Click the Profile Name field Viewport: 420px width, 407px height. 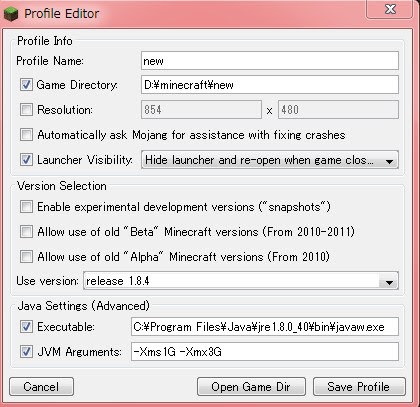(x=270, y=61)
